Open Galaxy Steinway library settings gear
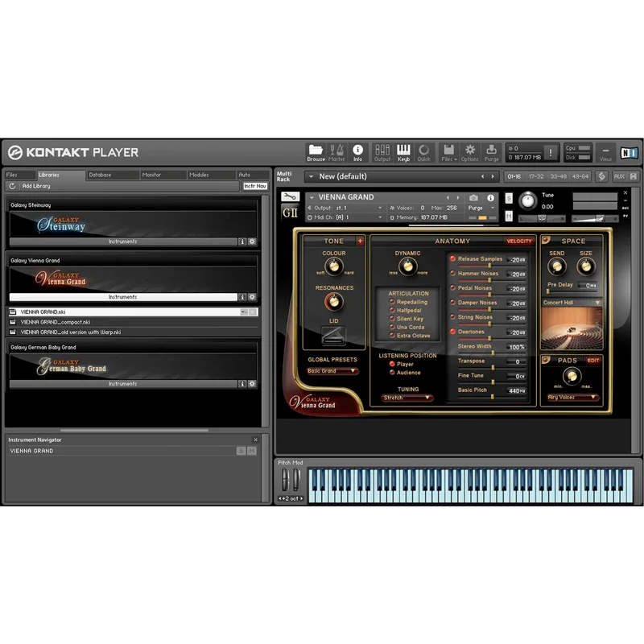 (x=252, y=242)
